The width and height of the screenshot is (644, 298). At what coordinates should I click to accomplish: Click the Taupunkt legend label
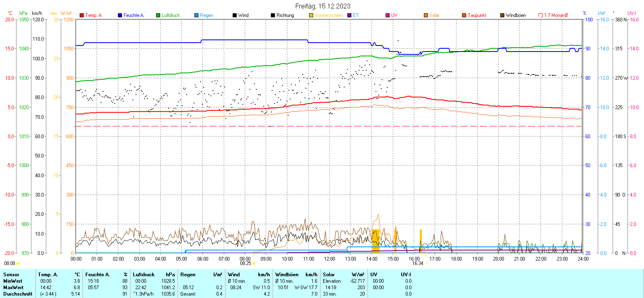477,15
